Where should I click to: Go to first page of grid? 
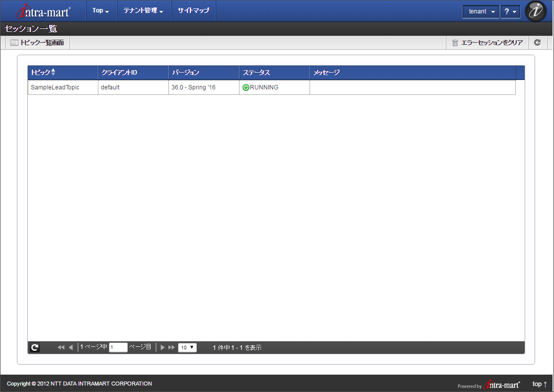61,347
